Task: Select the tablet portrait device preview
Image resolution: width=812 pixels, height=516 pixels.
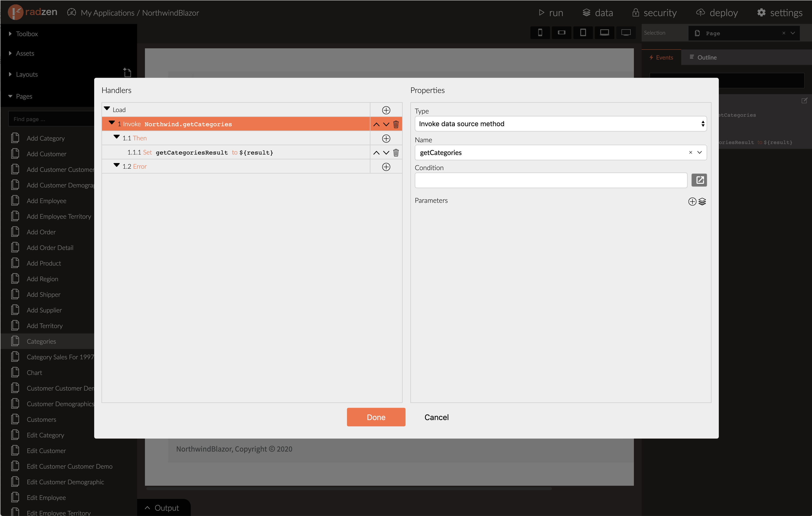Action: 583,33
